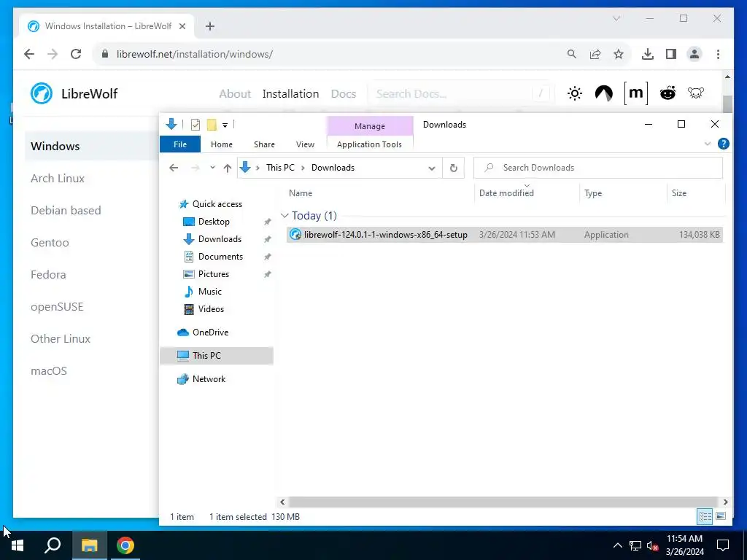The height and width of the screenshot is (560, 747).
Task: Open the Arch Linux installation page
Action: (x=58, y=178)
